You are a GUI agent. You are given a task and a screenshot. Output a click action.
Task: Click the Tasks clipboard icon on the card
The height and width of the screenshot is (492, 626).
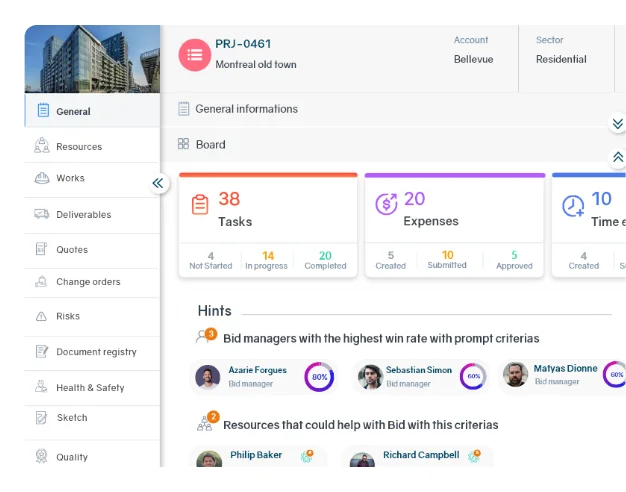(x=200, y=204)
